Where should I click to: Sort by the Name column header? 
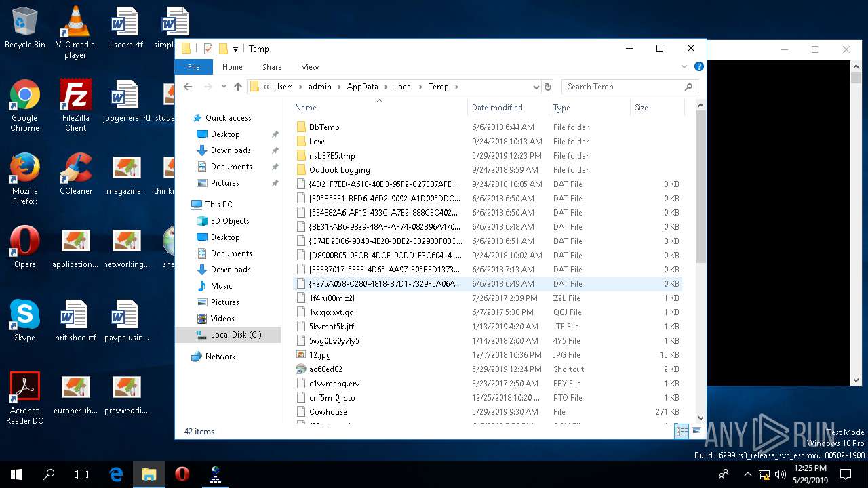click(x=379, y=107)
